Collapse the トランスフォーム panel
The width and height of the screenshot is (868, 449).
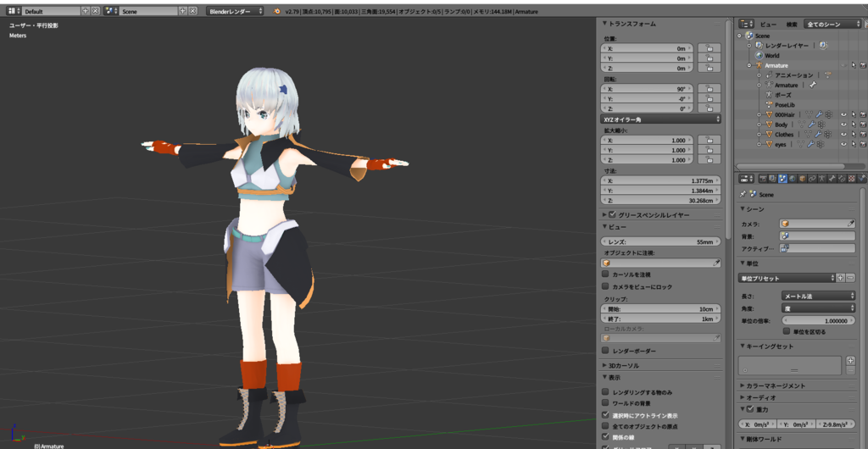pyautogui.click(x=604, y=24)
